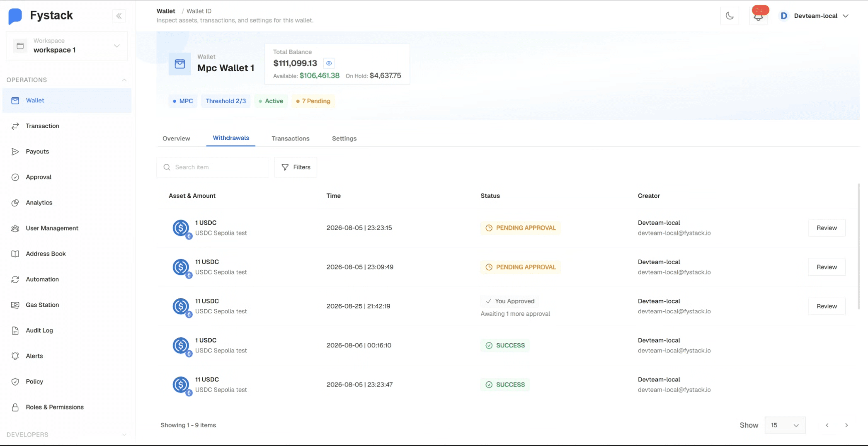Click the Creator column header
868x446 pixels.
[x=649, y=196]
